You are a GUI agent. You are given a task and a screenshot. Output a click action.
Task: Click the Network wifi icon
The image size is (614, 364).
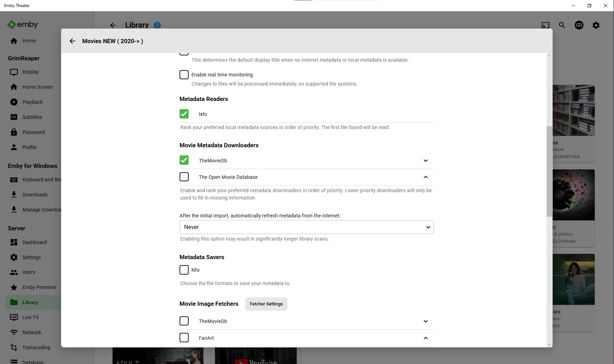tap(14, 332)
